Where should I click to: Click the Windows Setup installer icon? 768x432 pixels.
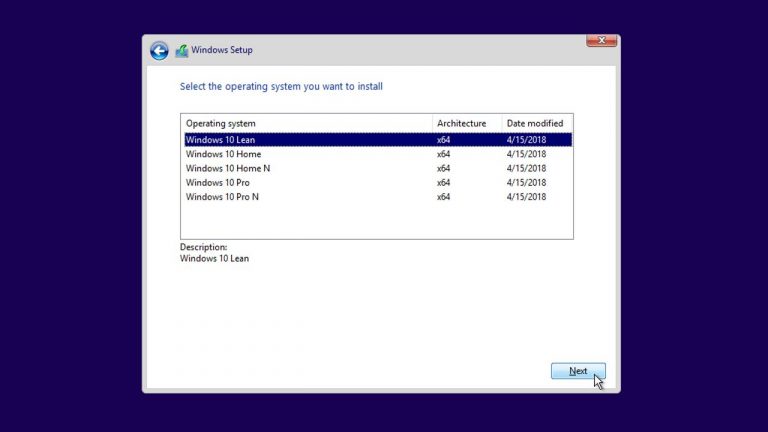[x=182, y=50]
